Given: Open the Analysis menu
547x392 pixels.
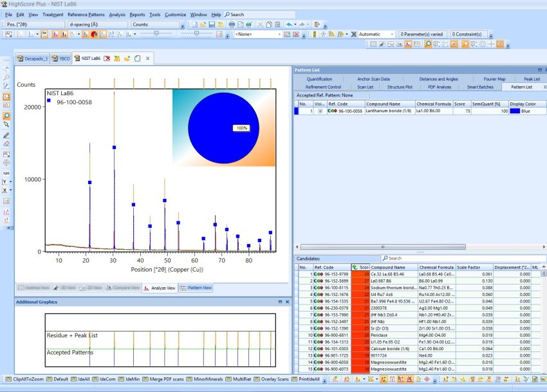Looking at the screenshot, I should click(117, 15).
